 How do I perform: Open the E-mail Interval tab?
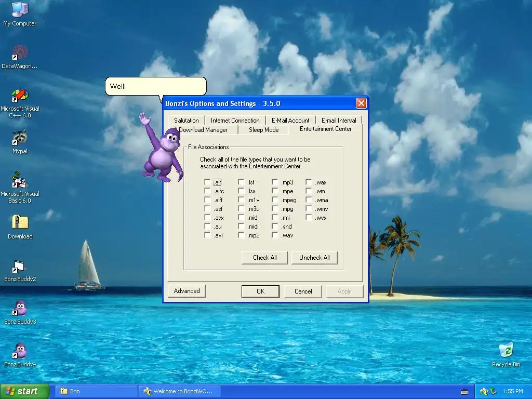(x=339, y=121)
